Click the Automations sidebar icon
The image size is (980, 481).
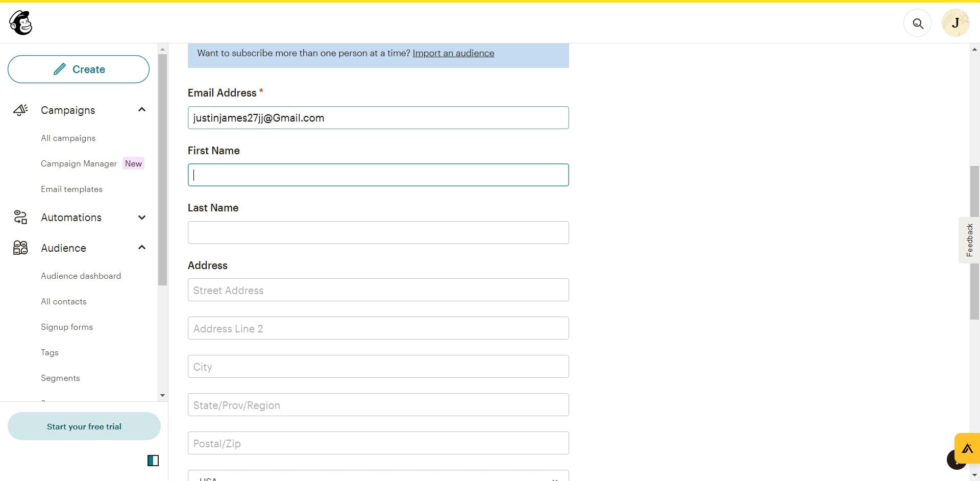point(20,217)
